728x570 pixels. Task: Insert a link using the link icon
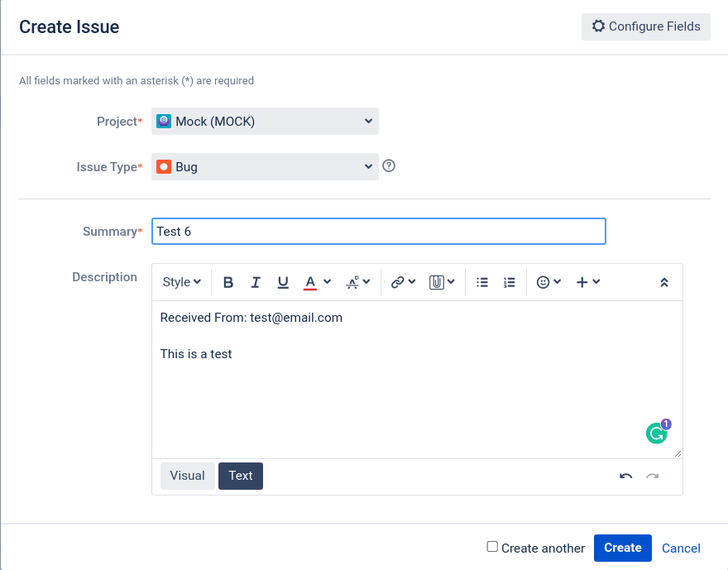(397, 282)
